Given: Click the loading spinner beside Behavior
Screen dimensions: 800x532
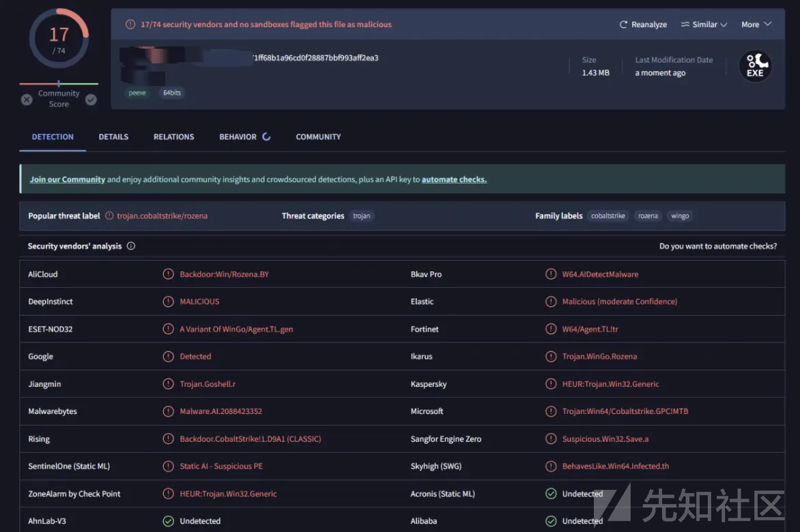Looking at the screenshot, I should [x=266, y=136].
